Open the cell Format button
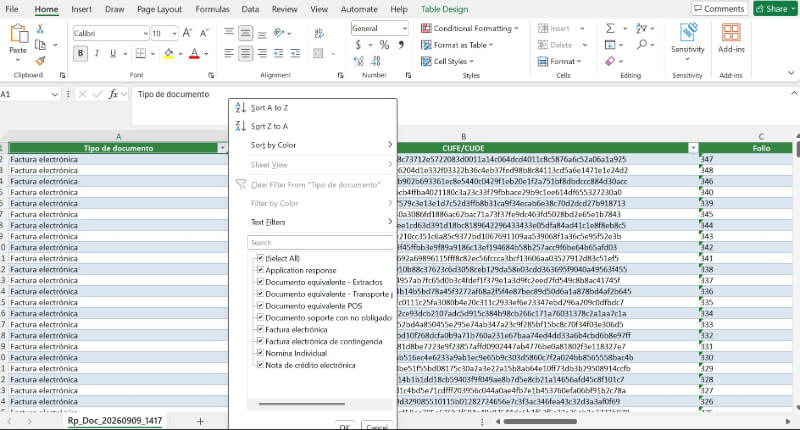This screenshot has height=430, width=800. (559, 61)
